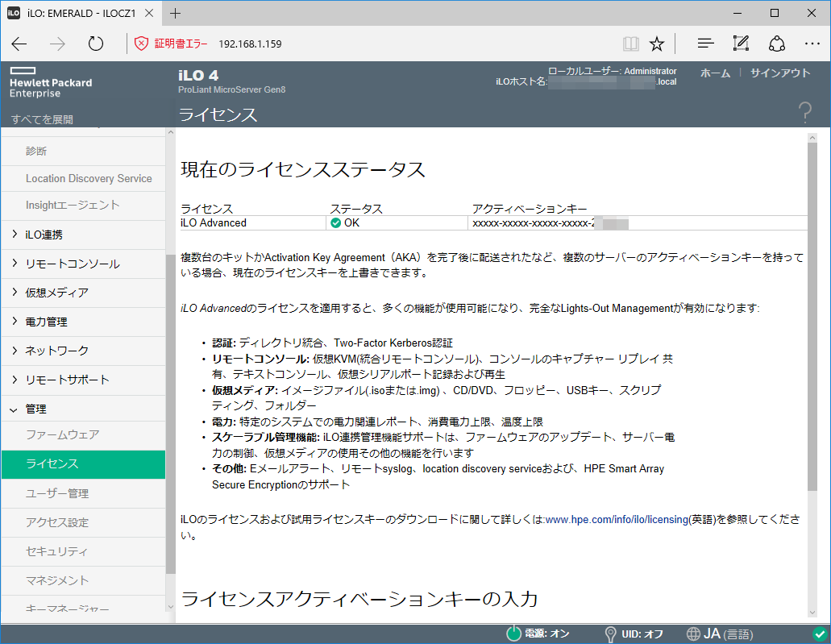Open the web note pen tool
831x644 pixels.
(x=741, y=44)
